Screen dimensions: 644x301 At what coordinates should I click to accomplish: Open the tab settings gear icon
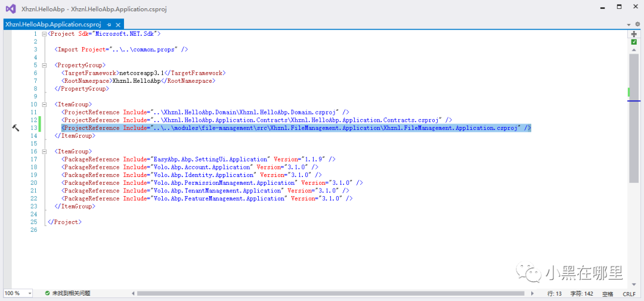point(637,24)
